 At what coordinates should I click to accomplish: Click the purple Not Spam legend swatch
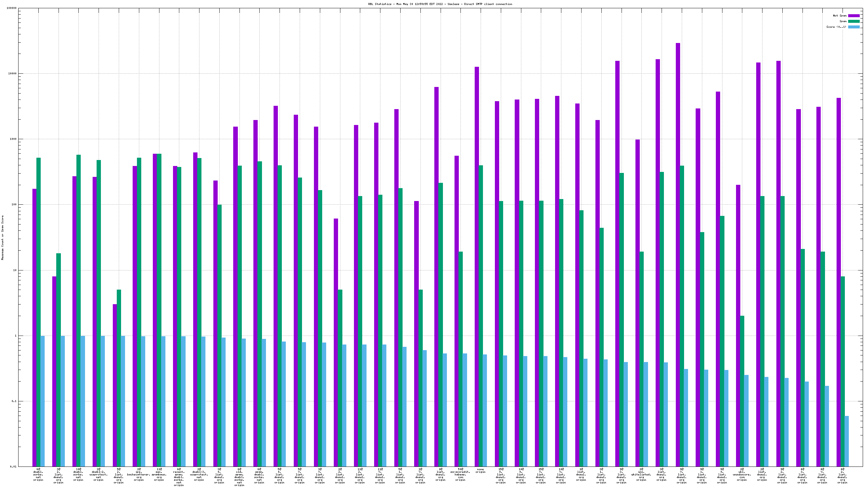[853, 16]
